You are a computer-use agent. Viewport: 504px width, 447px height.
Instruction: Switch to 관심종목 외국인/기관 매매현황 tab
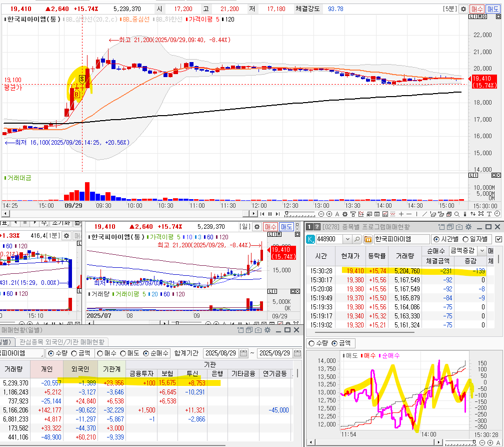point(61,342)
